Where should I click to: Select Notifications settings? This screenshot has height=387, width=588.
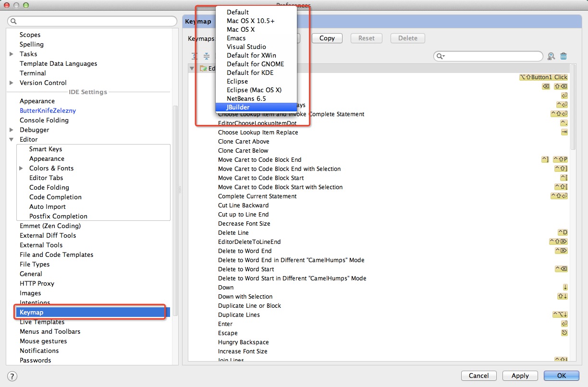pos(39,351)
